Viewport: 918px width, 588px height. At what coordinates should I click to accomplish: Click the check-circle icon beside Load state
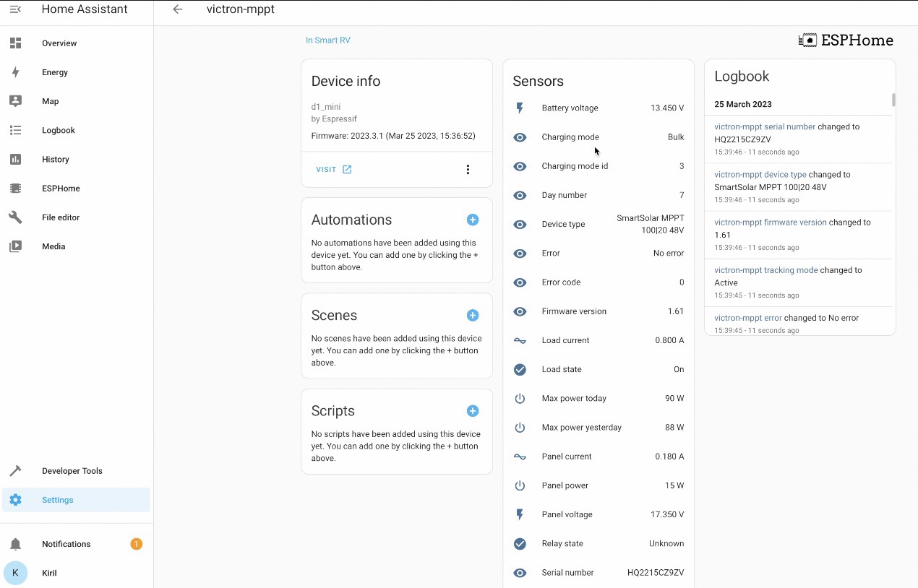point(520,369)
